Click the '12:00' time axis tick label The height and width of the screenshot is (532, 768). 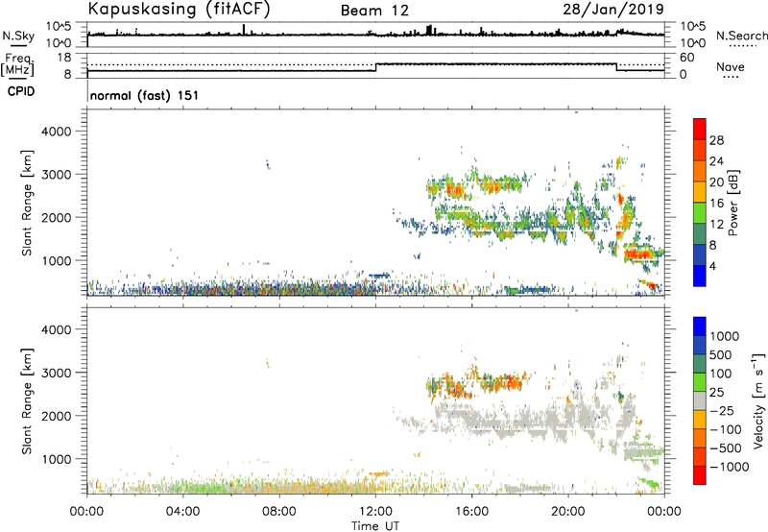375,512
